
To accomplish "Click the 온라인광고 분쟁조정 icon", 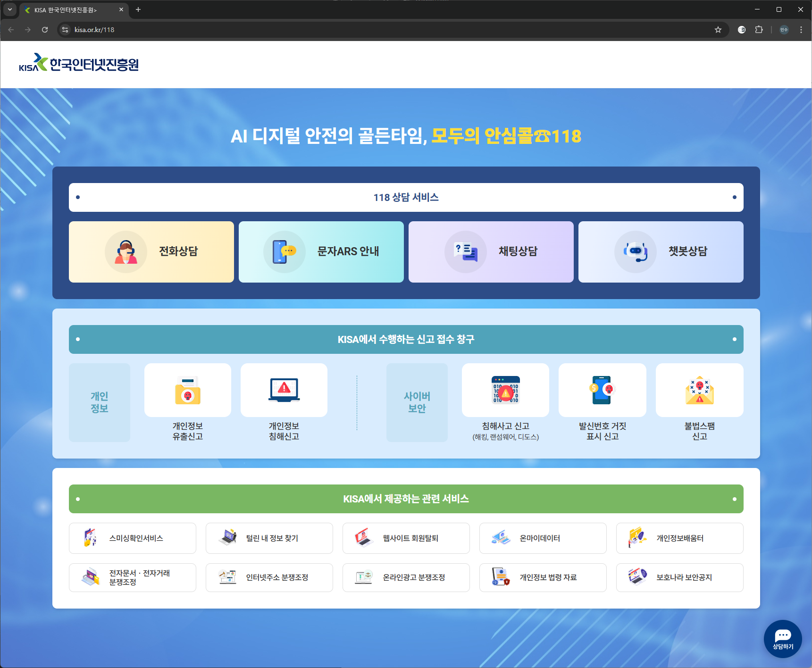I will 364,577.
